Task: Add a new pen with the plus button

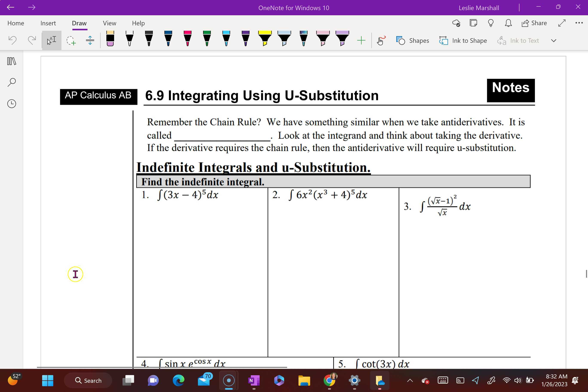Action: point(361,40)
